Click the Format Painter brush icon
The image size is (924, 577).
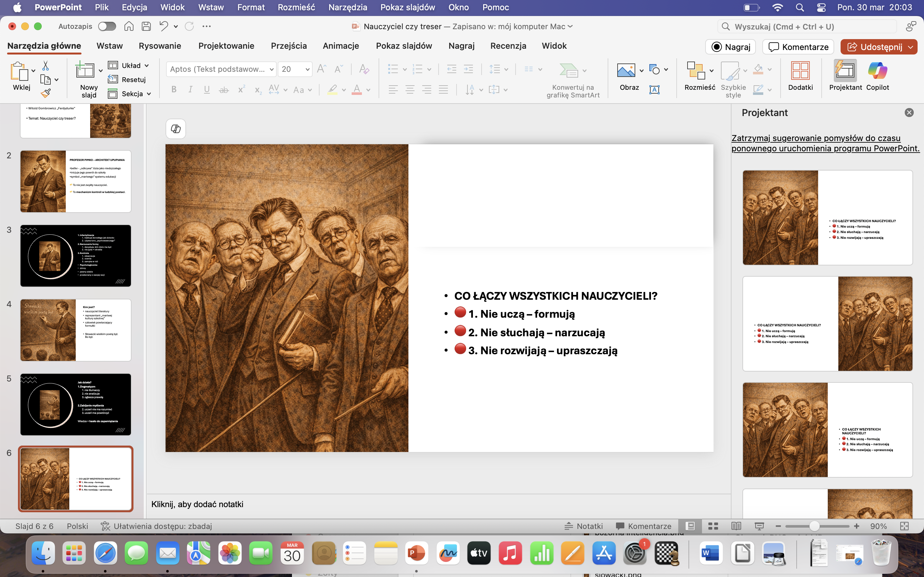click(46, 93)
